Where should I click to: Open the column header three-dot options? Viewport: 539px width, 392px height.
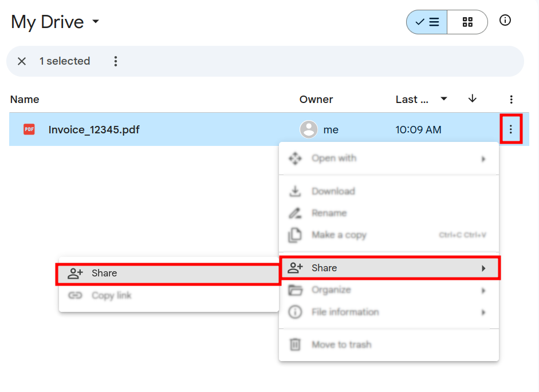click(x=511, y=100)
